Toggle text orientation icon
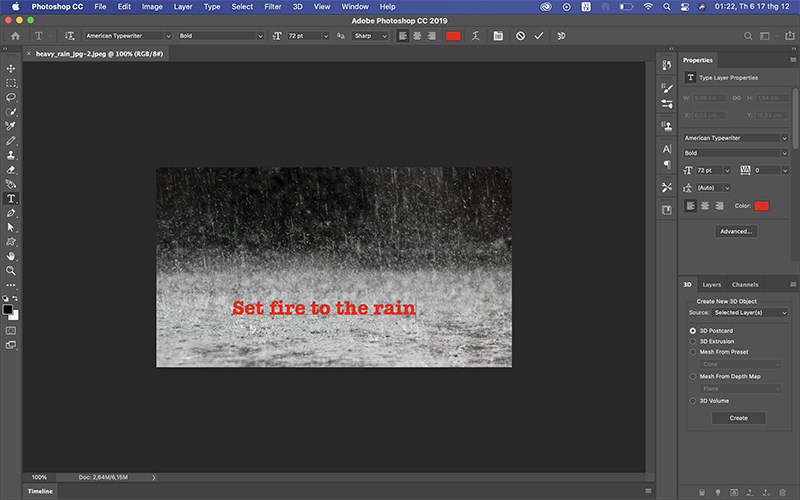Image resolution: width=800 pixels, height=500 pixels. point(69,36)
